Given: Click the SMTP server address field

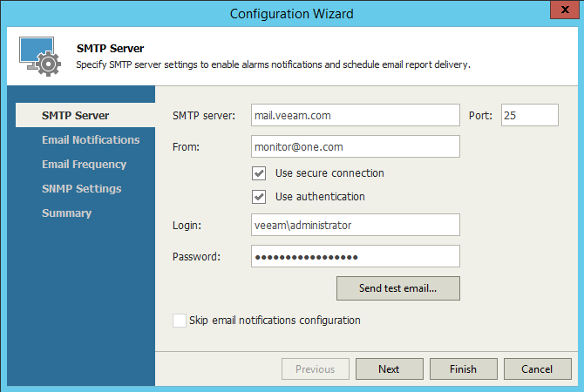Looking at the screenshot, I should [355, 115].
